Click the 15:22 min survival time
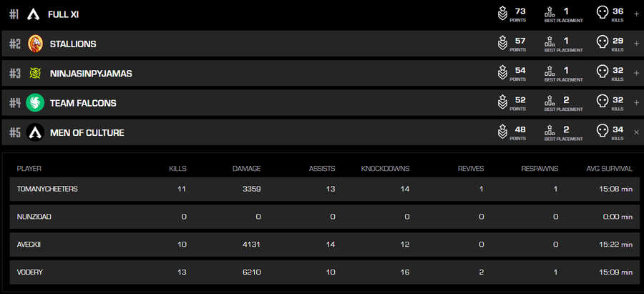The height and width of the screenshot is (294, 644). (615, 245)
